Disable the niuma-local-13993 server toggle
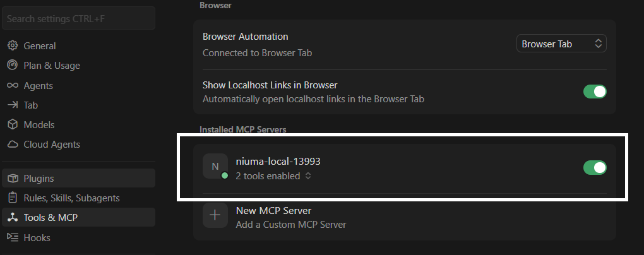644x255 pixels. point(595,167)
